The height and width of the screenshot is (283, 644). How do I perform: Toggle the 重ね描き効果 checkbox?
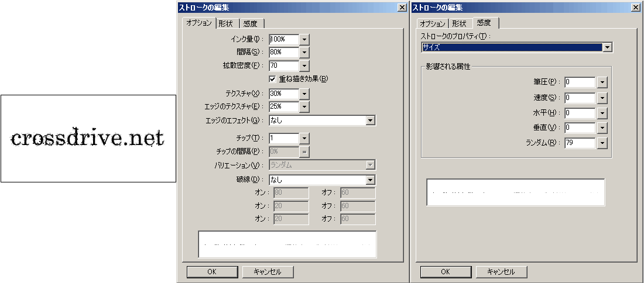tap(273, 79)
